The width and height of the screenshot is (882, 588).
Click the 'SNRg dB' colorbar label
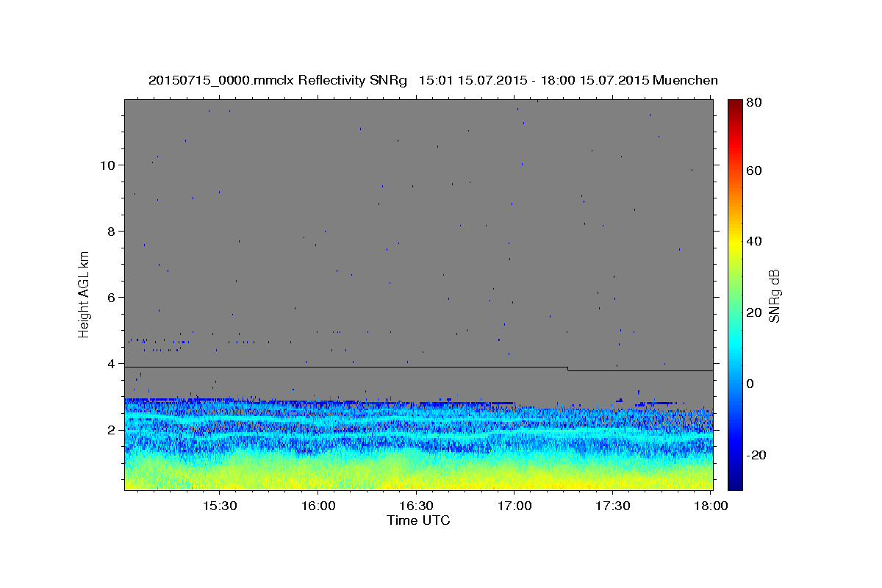pyautogui.click(x=773, y=295)
